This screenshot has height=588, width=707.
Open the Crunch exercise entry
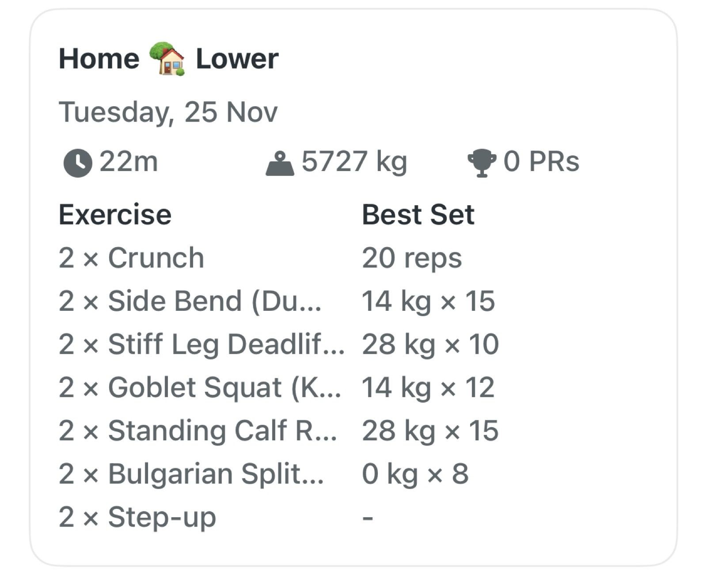[130, 257]
